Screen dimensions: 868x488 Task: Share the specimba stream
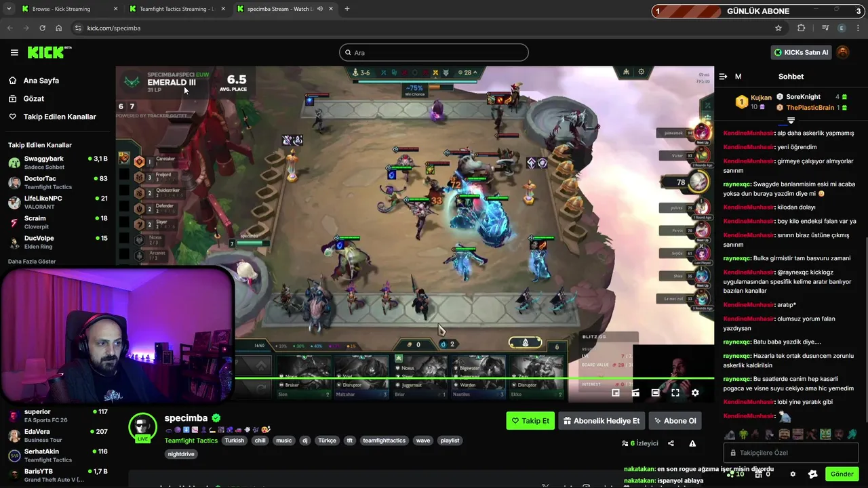click(671, 443)
